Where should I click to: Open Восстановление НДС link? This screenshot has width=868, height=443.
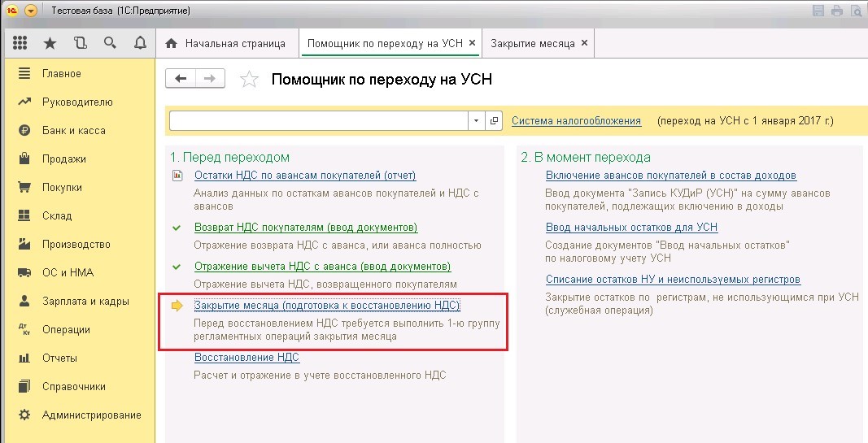tap(246, 358)
